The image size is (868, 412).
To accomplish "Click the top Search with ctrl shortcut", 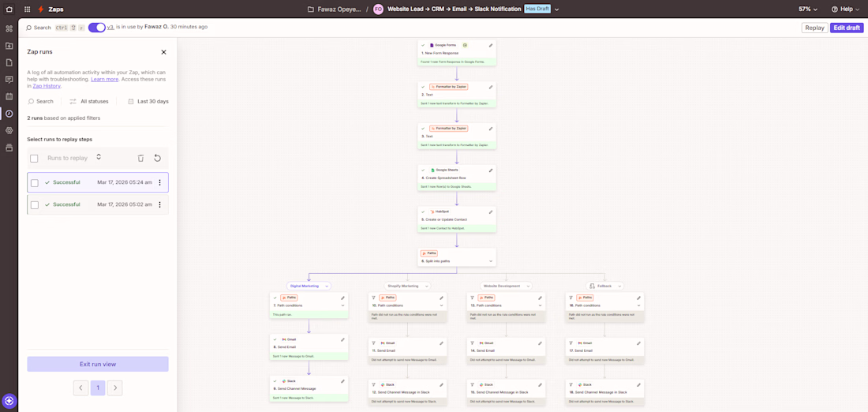I will pos(55,27).
